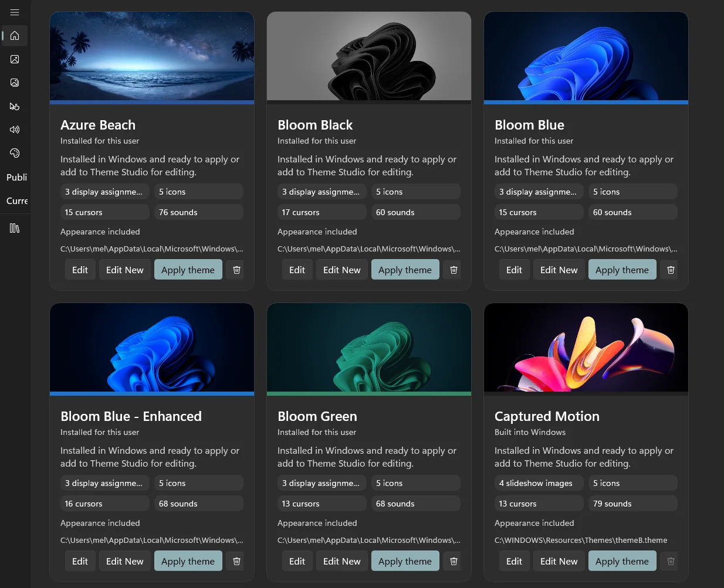
Task: Click the Bloom Green preview thumbnail
Action: (x=369, y=348)
